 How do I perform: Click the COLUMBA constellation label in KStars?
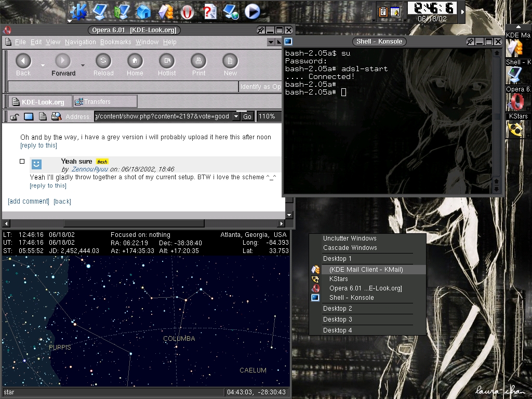pyautogui.click(x=179, y=339)
